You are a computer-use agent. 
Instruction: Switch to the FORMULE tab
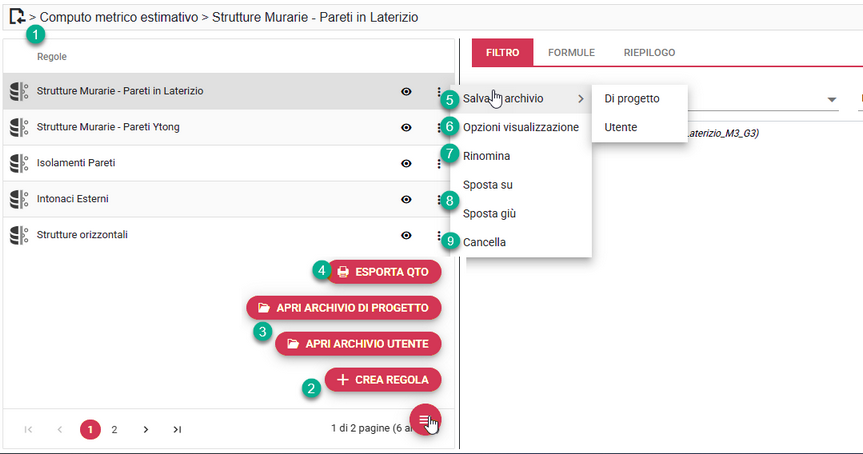coord(571,52)
